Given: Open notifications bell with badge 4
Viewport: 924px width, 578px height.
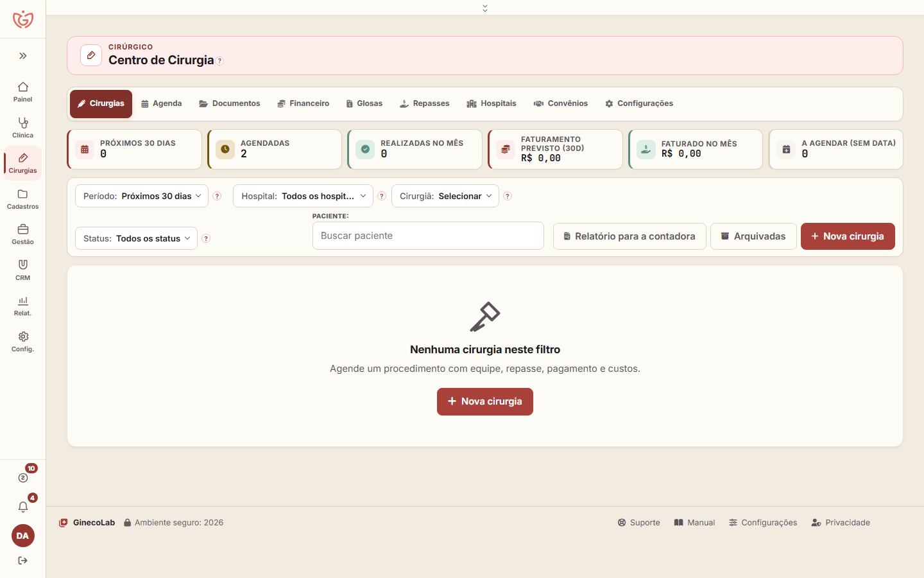Looking at the screenshot, I should (23, 507).
